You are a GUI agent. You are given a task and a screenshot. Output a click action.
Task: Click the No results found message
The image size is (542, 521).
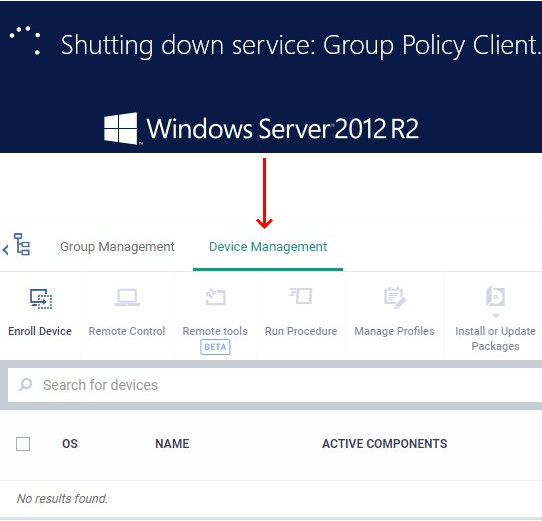click(x=62, y=499)
